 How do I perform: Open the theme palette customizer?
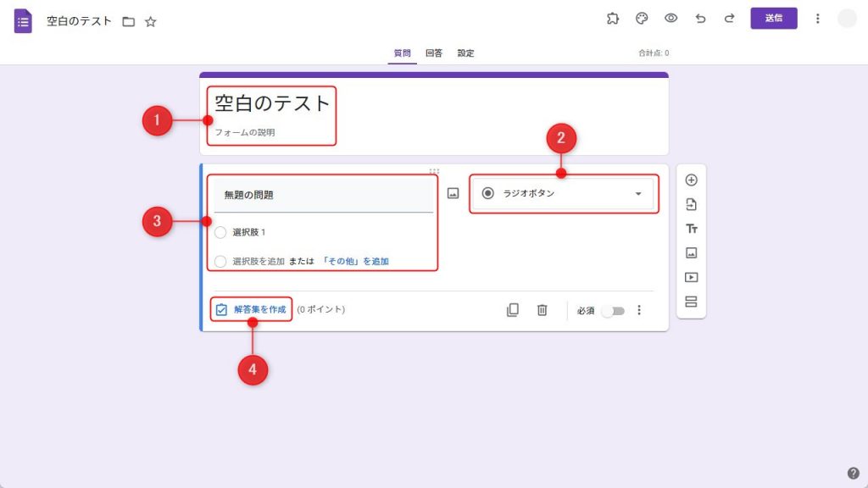click(x=642, y=19)
